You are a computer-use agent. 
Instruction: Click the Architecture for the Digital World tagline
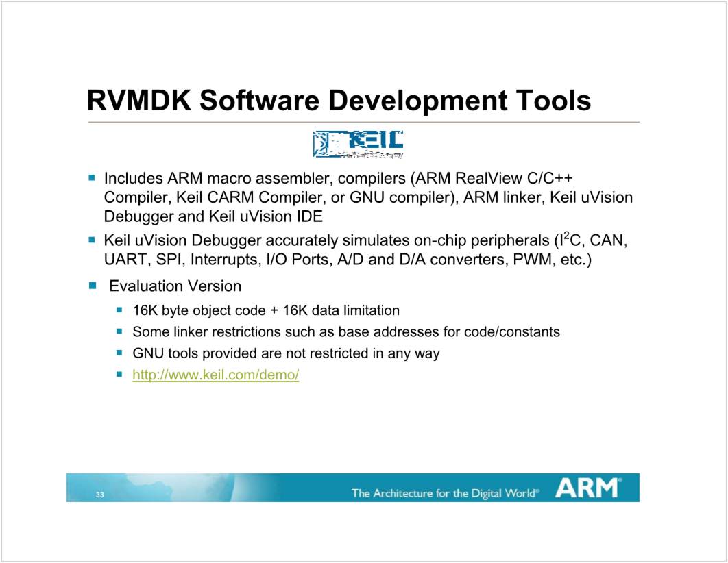click(445, 492)
